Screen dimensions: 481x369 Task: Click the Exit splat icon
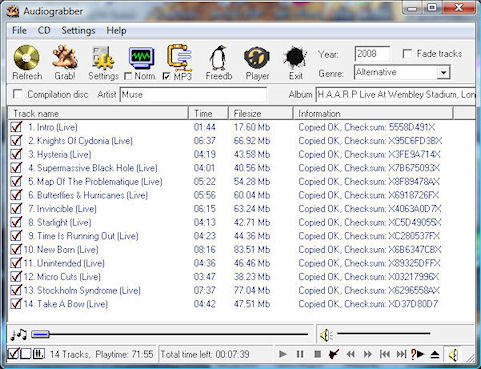click(x=295, y=58)
